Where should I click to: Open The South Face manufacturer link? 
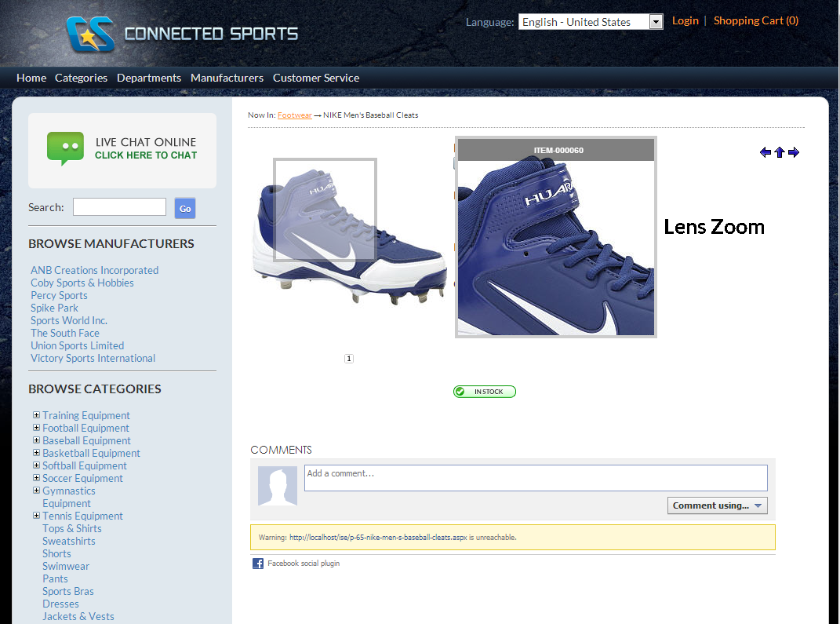click(65, 333)
